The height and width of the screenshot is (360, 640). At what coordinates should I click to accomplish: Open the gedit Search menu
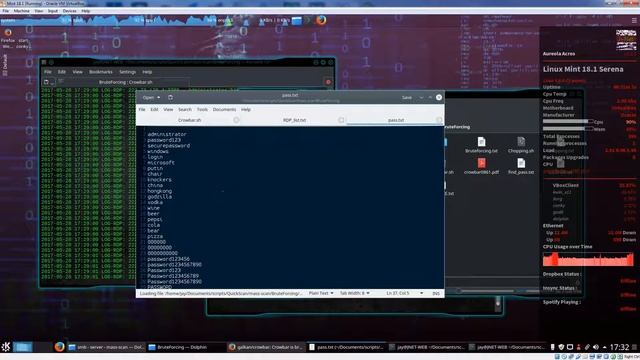184,109
